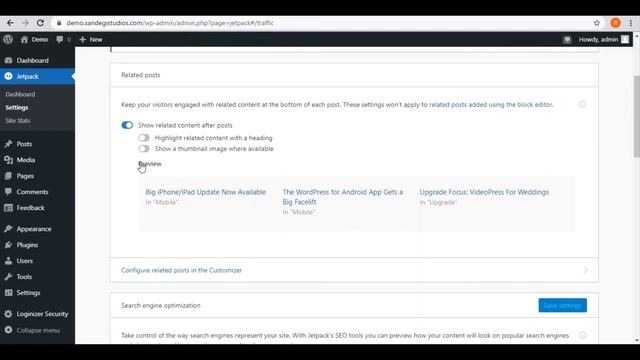Open Jetpack submenu Dashboard
Image resolution: width=640 pixels, height=360 pixels.
coord(20,94)
